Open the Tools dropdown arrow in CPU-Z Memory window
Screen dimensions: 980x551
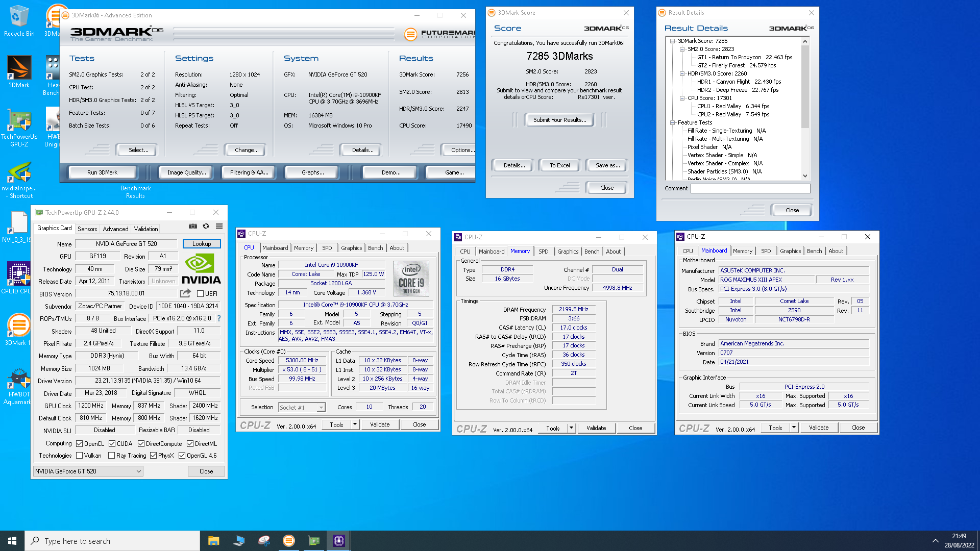[x=571, y=428]
